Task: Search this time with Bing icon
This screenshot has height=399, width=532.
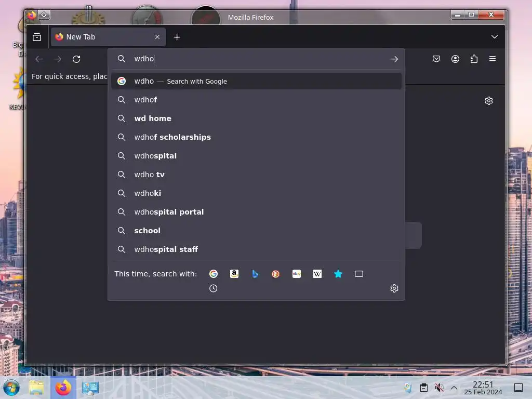Action: [x=255, y=274]
